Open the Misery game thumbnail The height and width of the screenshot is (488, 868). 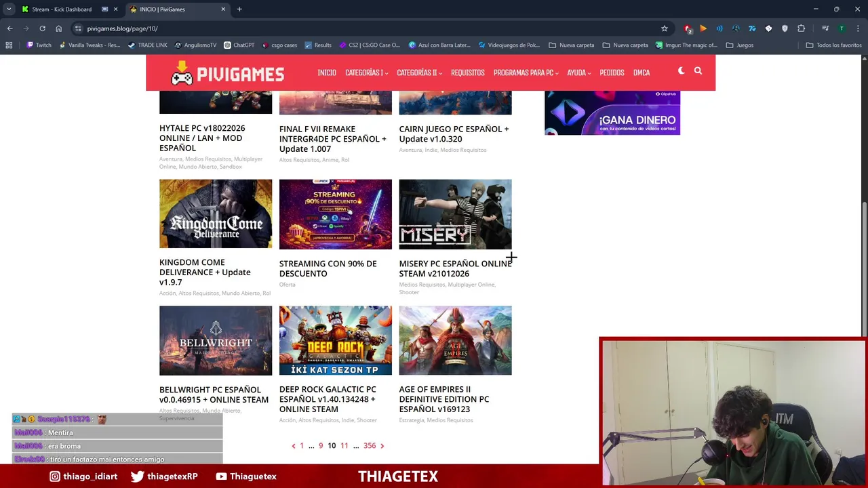pos(455,213)
